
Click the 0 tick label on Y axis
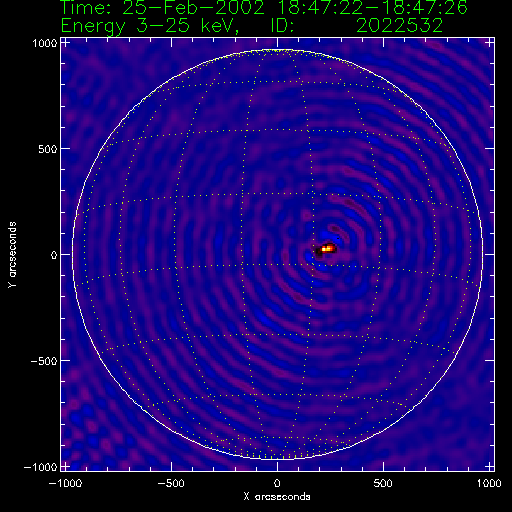[x=54, y=255]
